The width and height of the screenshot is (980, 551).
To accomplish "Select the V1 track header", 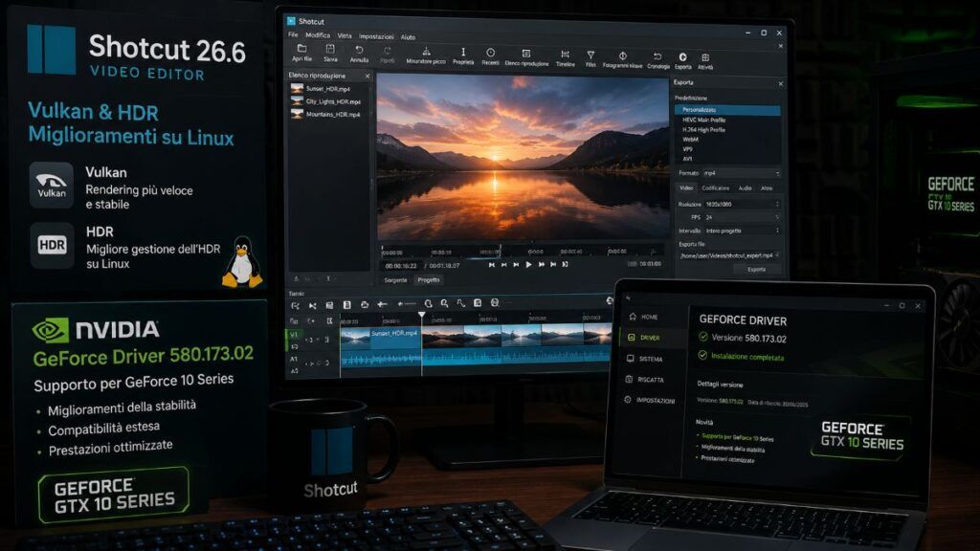I will pos(293,334).
